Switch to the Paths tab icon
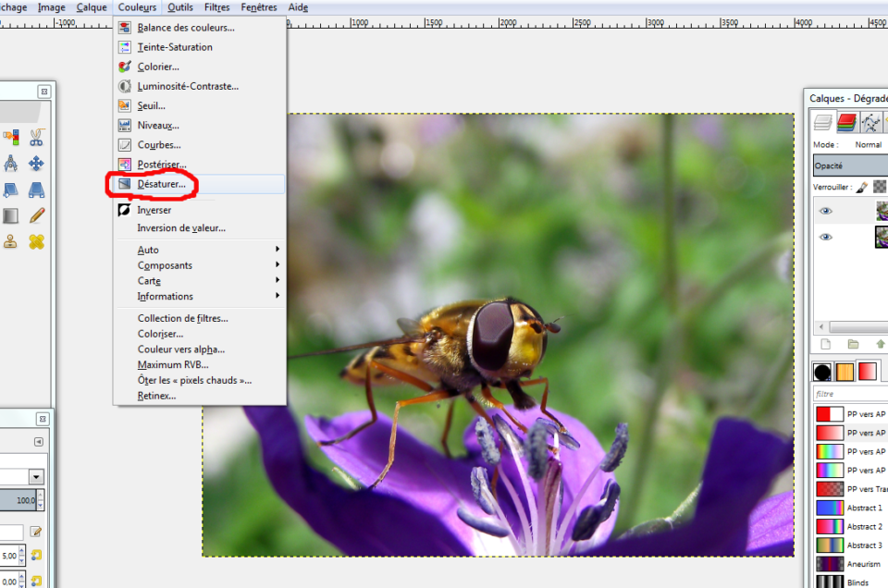The image size is (888, 588). [870, 122]
